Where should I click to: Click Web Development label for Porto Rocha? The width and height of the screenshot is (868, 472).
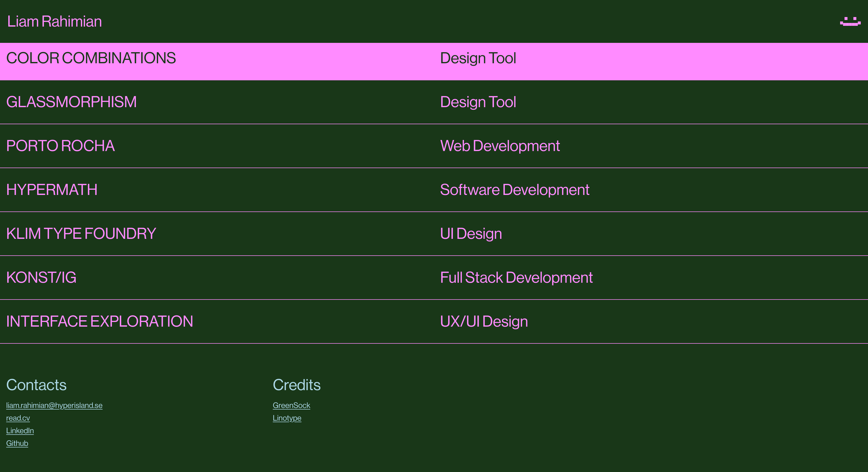tap(500, 146)
